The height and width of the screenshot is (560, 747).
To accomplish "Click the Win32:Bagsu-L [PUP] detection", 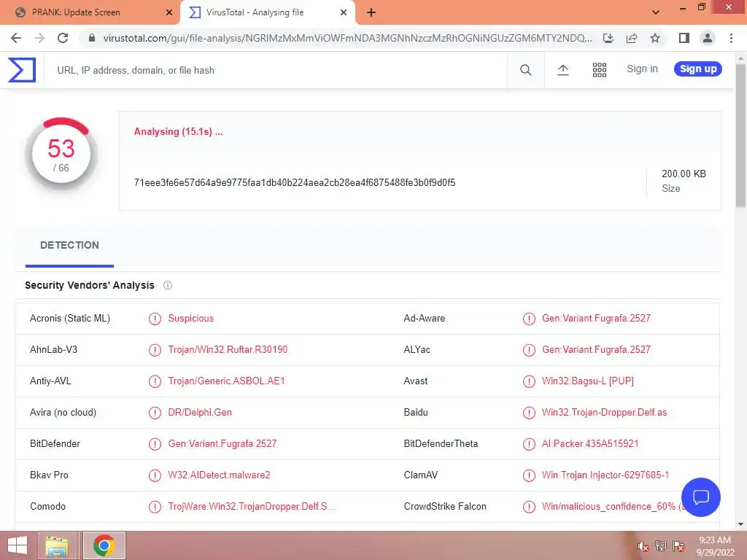I will click(x=588, y=381).
